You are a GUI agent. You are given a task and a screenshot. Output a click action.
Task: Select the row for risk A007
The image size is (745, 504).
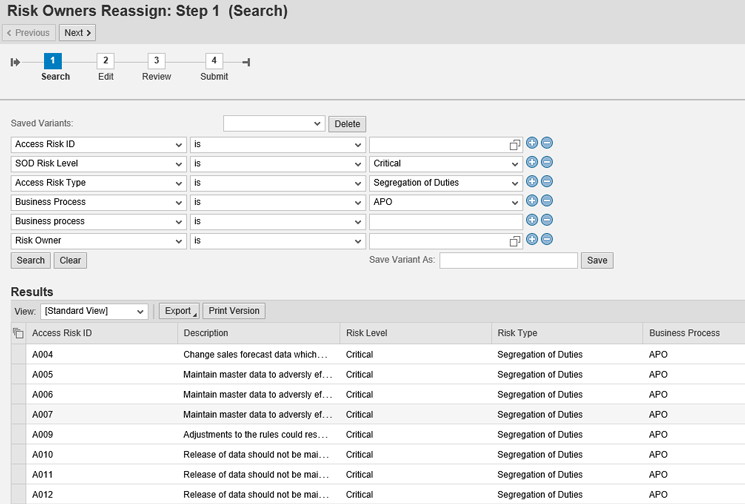(18, 414)
